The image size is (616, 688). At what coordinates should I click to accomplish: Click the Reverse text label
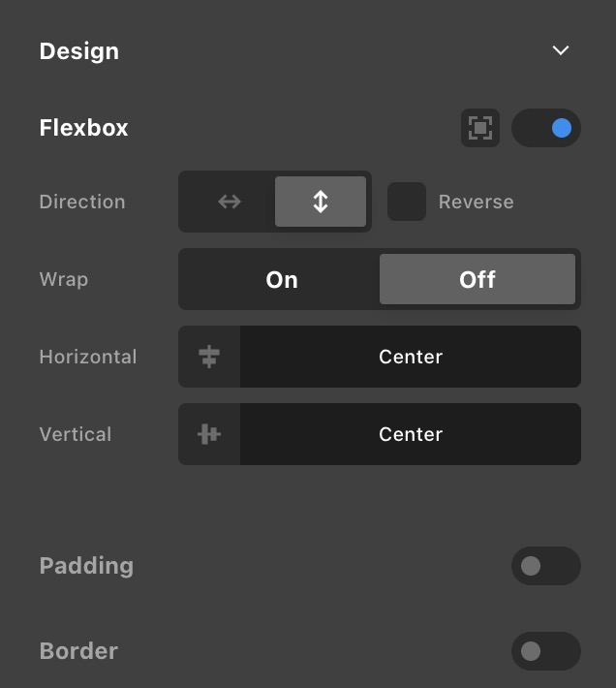point(476,202)
